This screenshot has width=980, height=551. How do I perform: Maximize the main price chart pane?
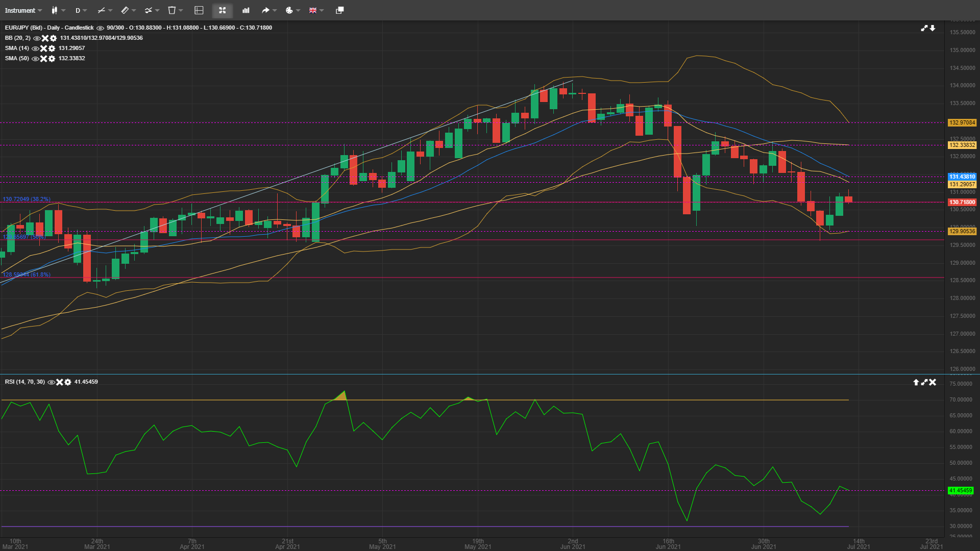(924, 28)
